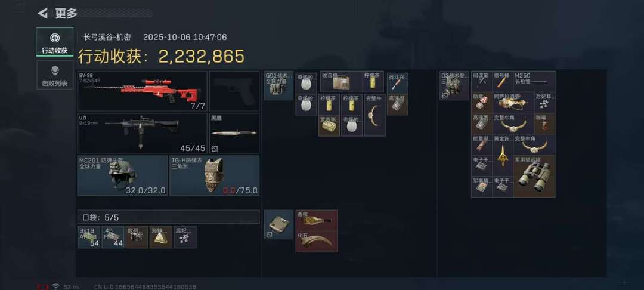The height and width of the screenshot is (290, 644).
Task: Click the 军用望远镜 binoculars item
Action: [x=534, y=176]
